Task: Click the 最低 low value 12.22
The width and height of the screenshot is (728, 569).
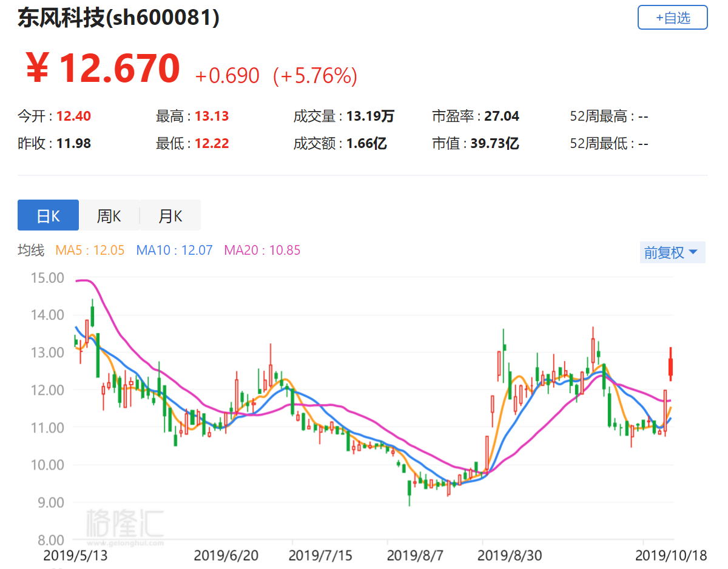Action: coord(212,144)
